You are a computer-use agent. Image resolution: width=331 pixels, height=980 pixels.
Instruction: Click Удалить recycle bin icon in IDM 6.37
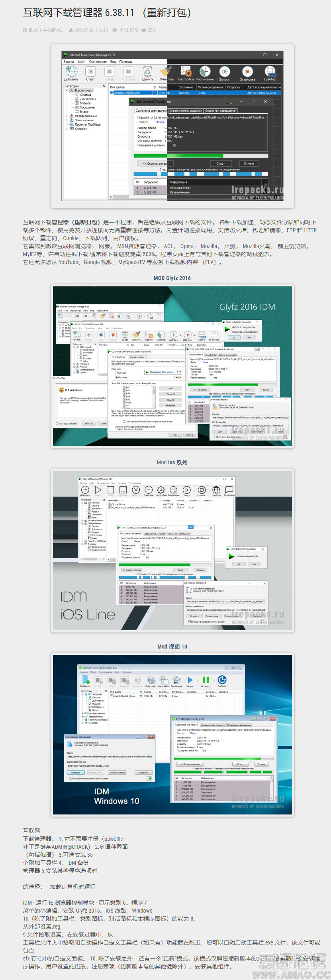(148, 71)
